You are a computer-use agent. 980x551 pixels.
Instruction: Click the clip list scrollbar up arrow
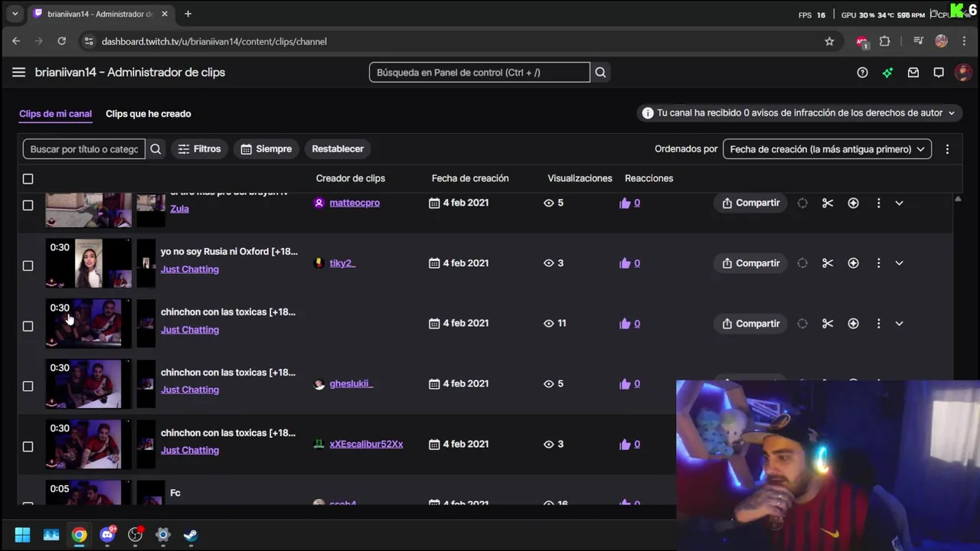958,199
